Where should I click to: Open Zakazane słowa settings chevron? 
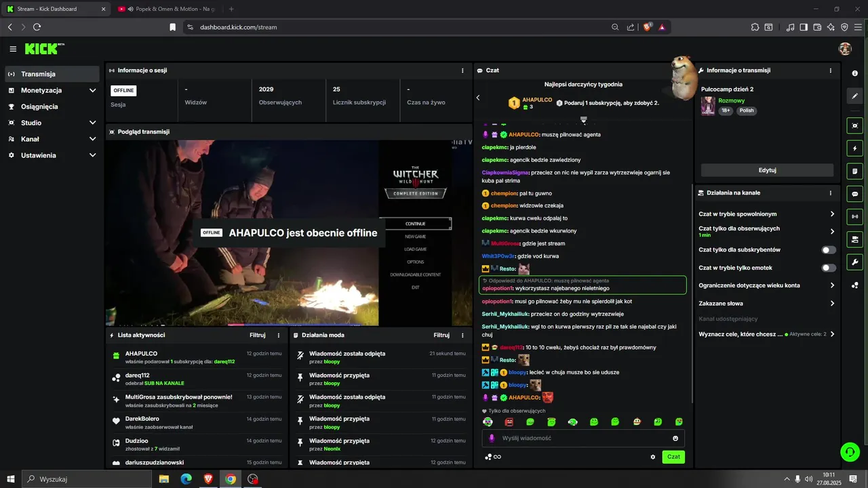pyautogui.click(x=832, y=303)
